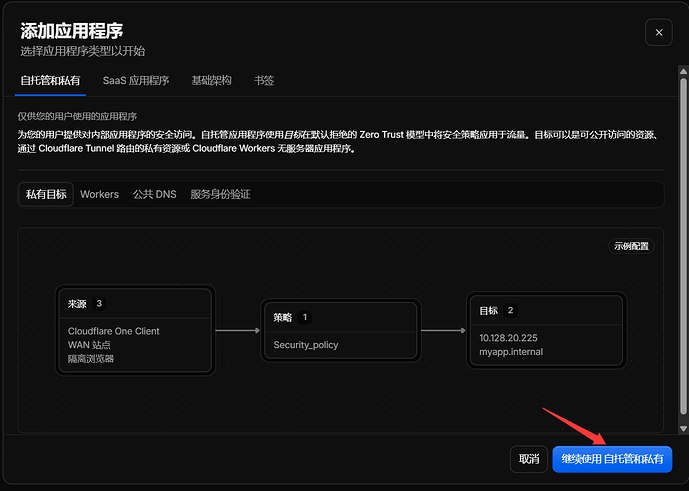Open the 服务身份验证 sub-tab
This screenshot has height=491, width=689.
pyautogui.click(x=220, y=194)
